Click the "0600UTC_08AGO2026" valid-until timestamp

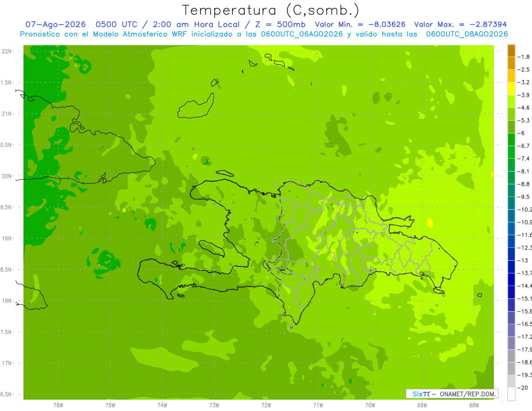(x=467, y=34)
